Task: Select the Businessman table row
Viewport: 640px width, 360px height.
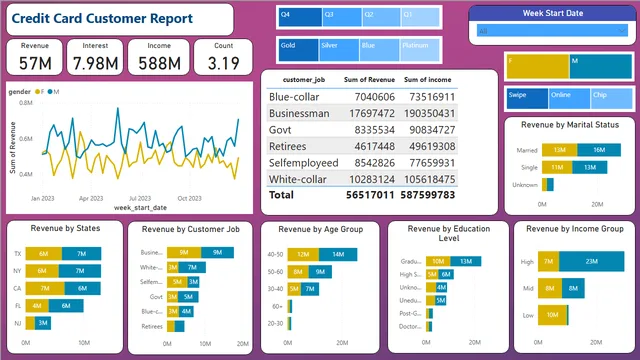Action: tap(362, 113)
